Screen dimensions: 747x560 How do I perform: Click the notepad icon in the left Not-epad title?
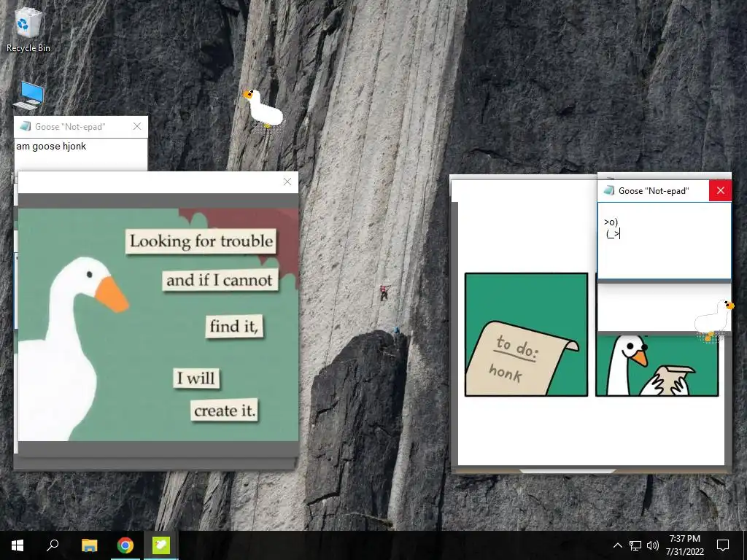[x=26, y=126]
